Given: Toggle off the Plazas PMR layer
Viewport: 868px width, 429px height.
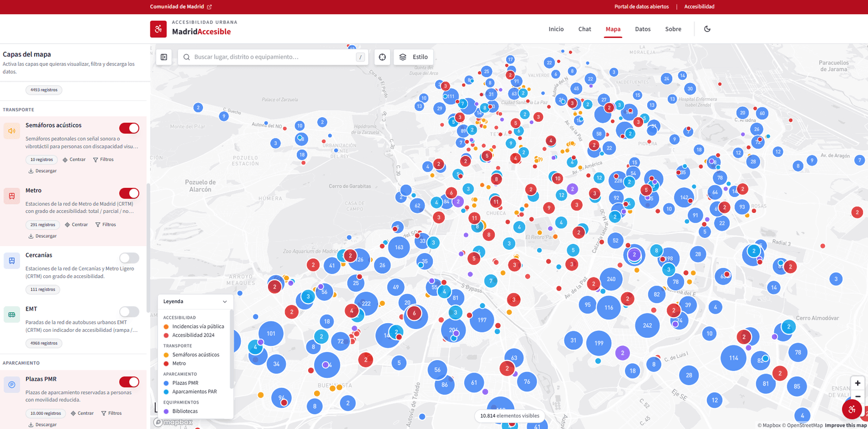Looking at the screenshot, I should pos(129,382).
